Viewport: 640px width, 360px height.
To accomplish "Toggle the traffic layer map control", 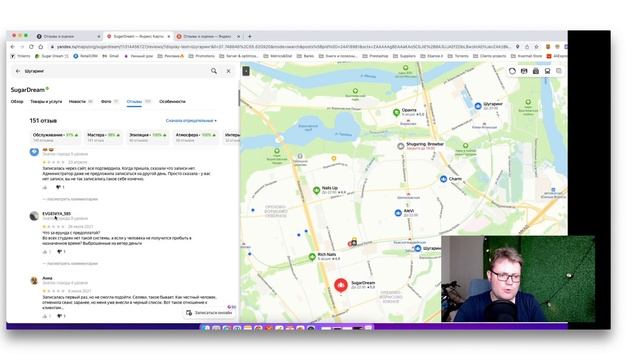I will point(512,71).
